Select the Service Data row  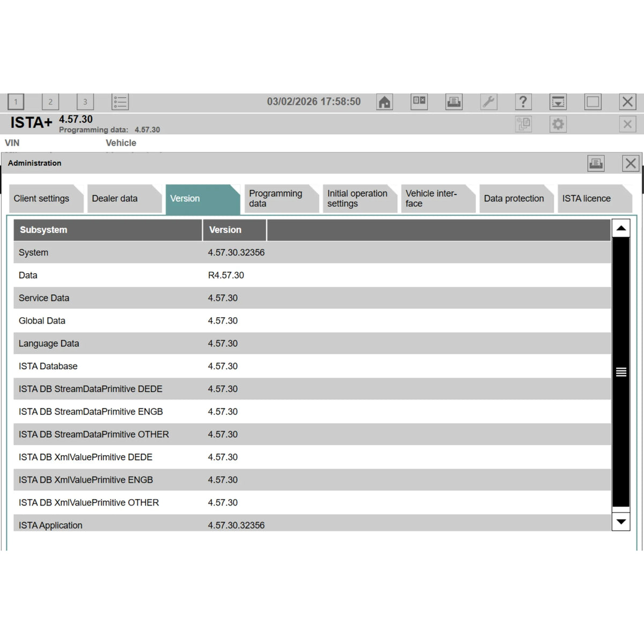[312, 298]
